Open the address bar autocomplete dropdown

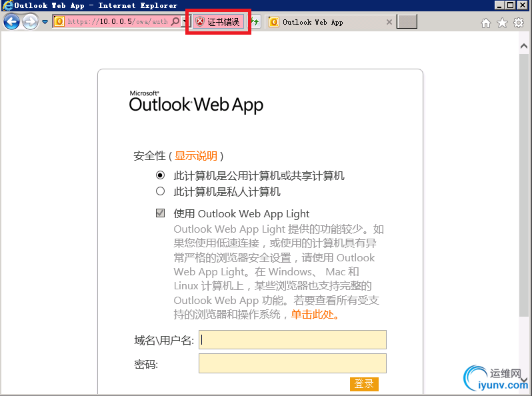(184, 22)
